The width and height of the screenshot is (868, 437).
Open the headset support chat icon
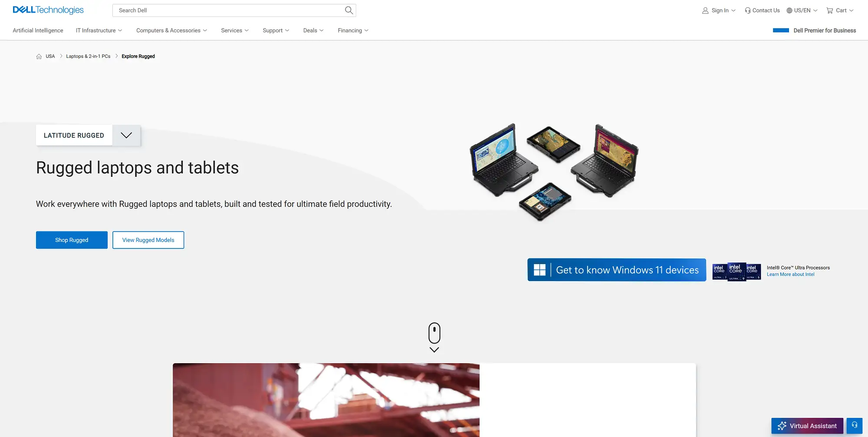(854, 426)
